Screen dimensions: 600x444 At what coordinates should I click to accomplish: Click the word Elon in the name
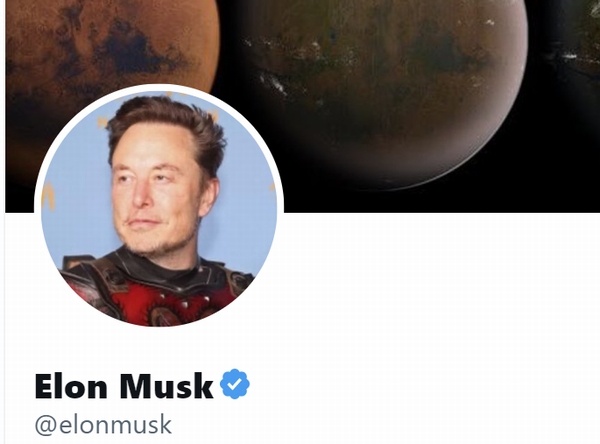pyautogui.click(x=71, y=386)
